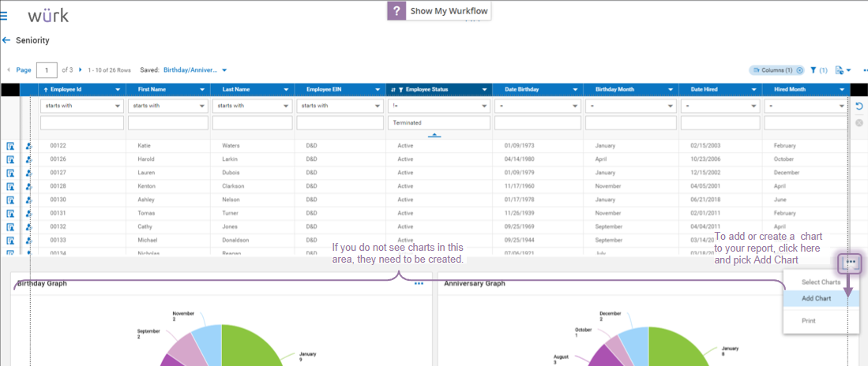Viewport: 868px width, 366px height.
Task: Open the Birthday Graph three-dot options menu
Action: click(x=419, y=283)
